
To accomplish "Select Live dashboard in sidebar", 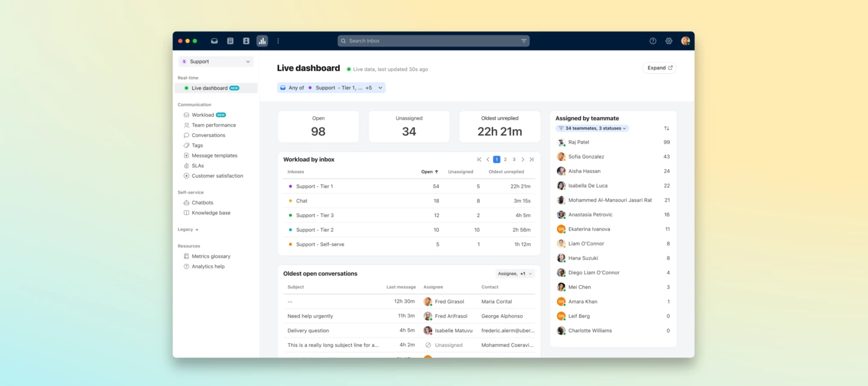I will click(x=216, y=88).
